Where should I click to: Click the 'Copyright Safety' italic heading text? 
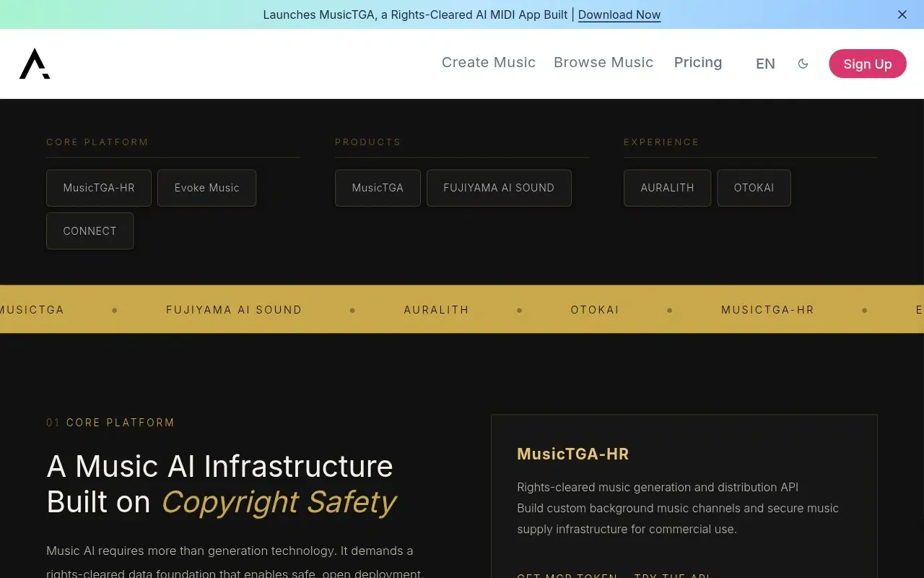tap(279, 502)
